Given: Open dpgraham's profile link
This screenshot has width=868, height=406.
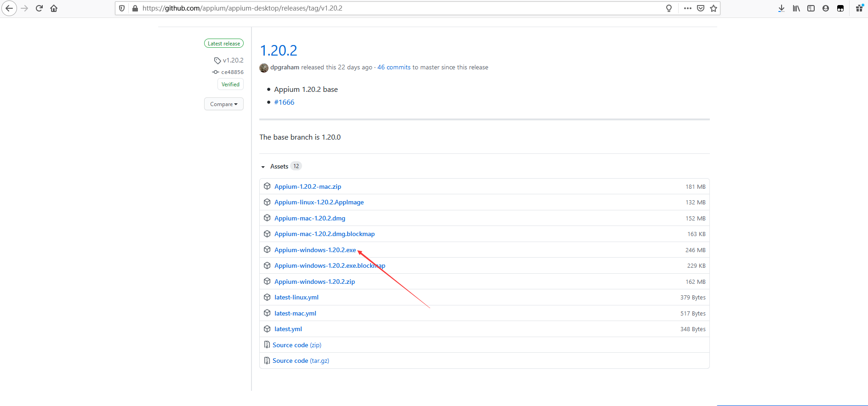Looking at the screenshot, I should (285, 67).
